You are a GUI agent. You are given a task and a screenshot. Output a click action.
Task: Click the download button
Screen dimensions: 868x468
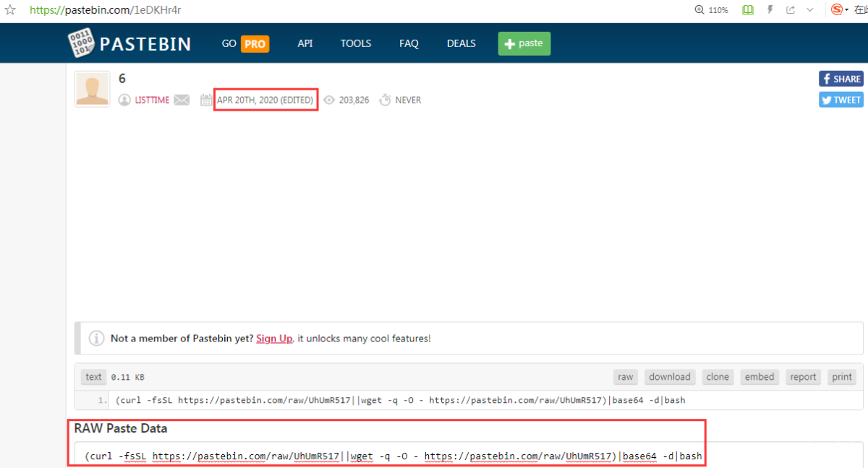(x=670, y=377)
